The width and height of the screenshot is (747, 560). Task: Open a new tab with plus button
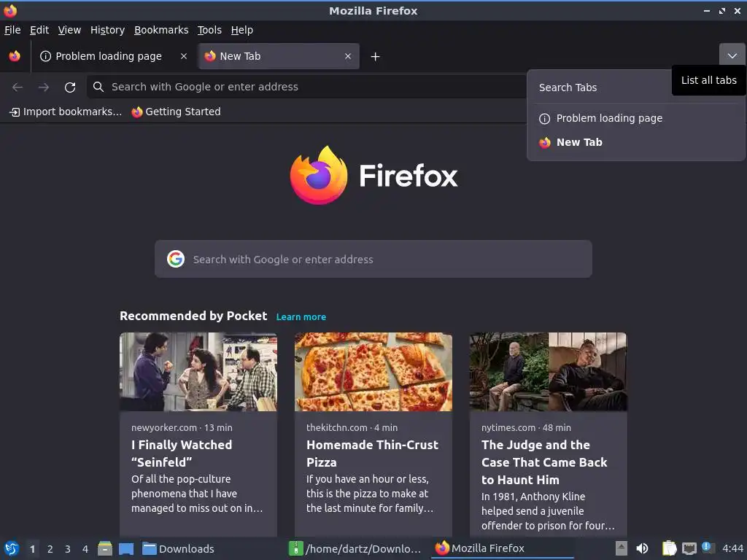(376, 57)
